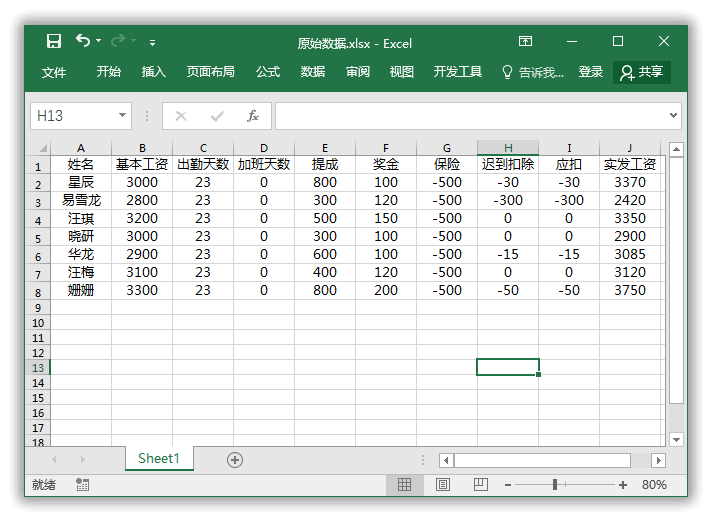Click the Name Box showing H13

click(74, 116)
